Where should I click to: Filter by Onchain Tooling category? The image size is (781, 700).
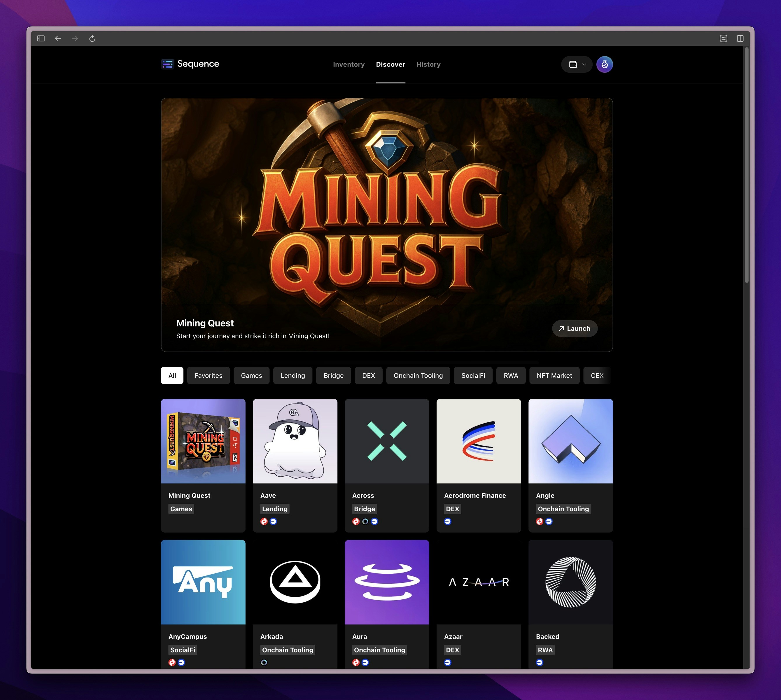(418, 375)
